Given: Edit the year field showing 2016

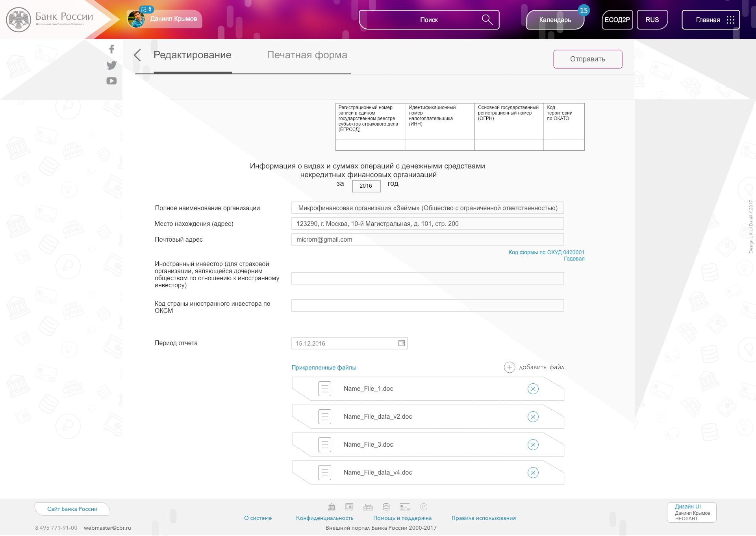Looking at the screenshot, I should tap(366, 186).
